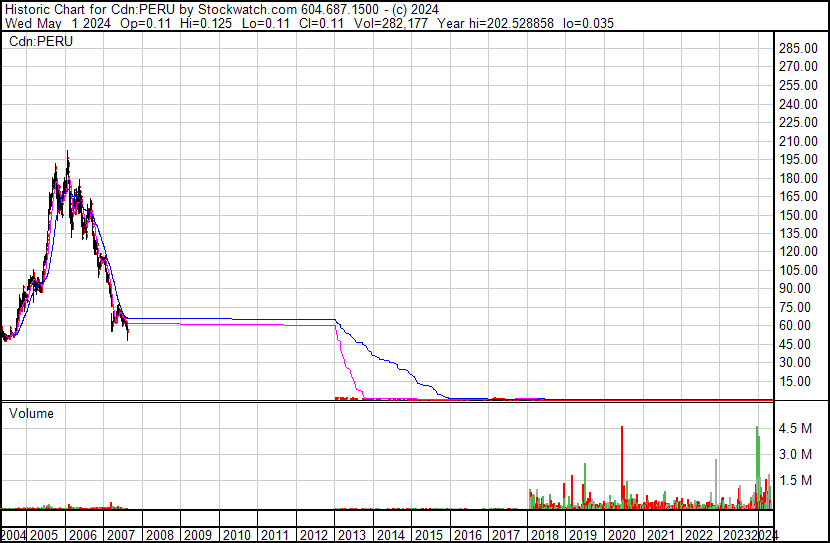The image size is (830, 543).
Task: Click the 2008 year label on time axis
Action: [x=159, y=535]
